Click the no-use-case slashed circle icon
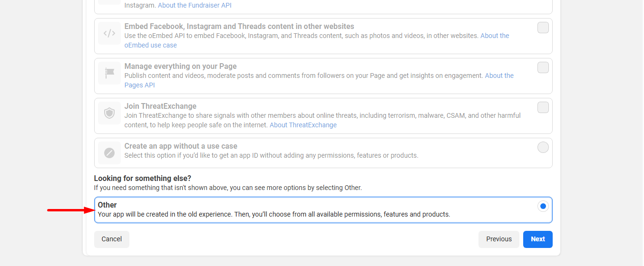This screenshot has width=644, height=266. tap(109, 153)
